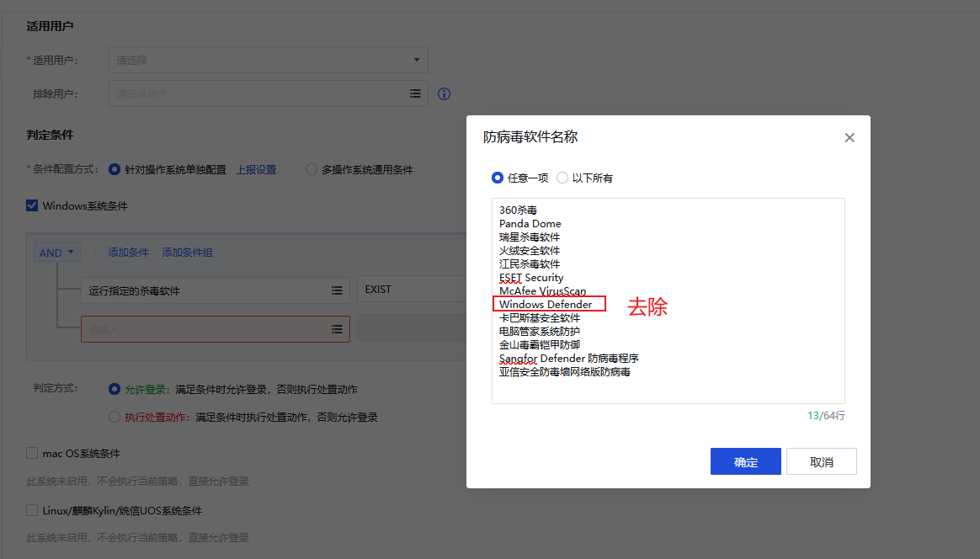Open list icon in 排除用户 field

coord(415,94)
